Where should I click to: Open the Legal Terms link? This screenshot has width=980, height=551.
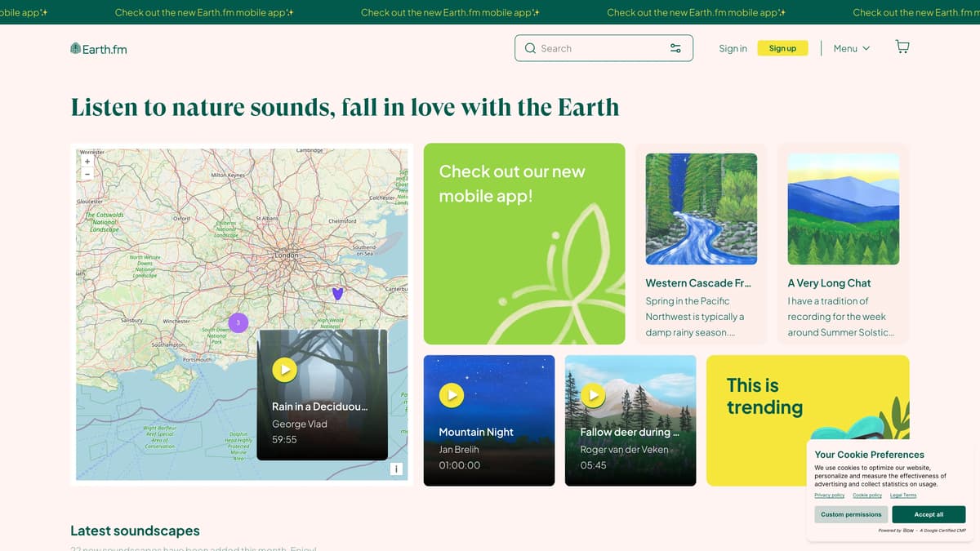(903, 495)
